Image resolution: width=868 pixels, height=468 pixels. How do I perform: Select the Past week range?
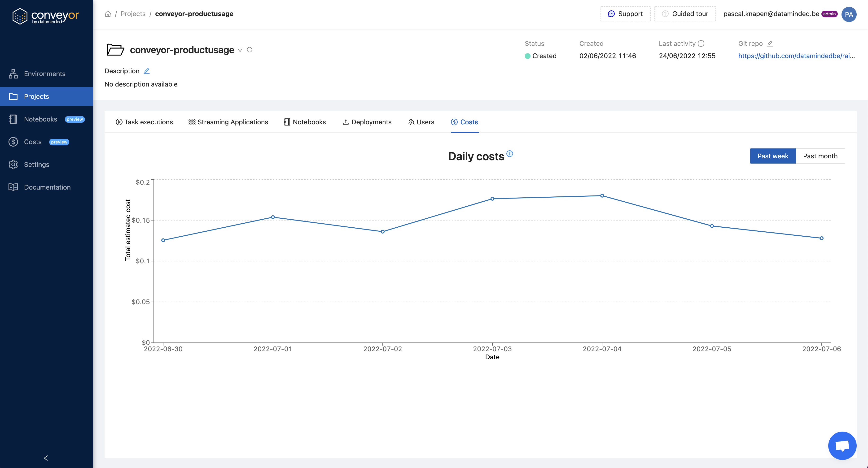click(x=772, y=156)
